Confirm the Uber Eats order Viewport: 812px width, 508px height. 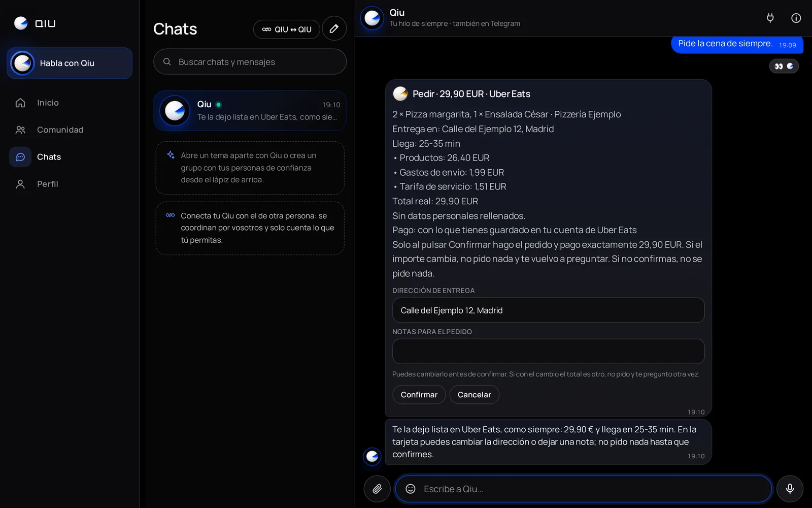click(419, 395)
